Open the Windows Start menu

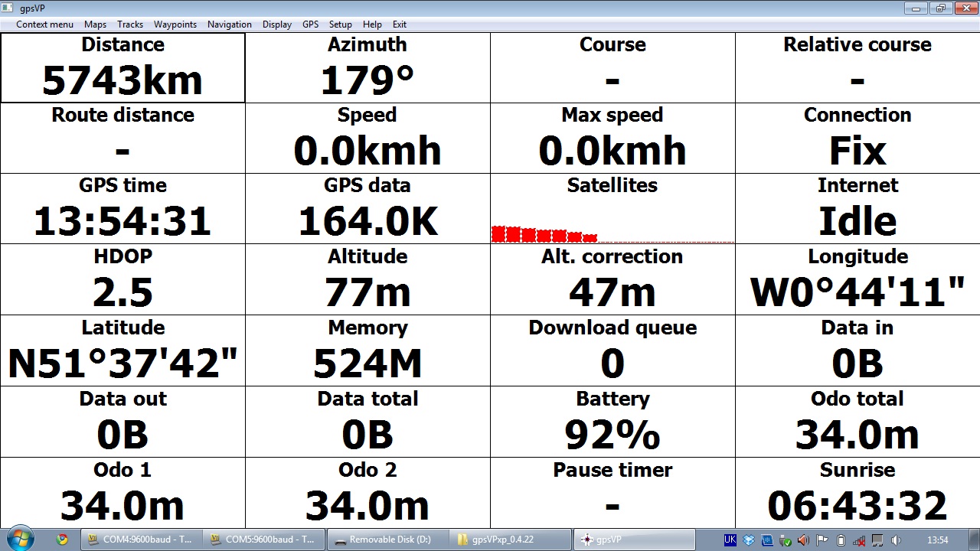(19, 539)
